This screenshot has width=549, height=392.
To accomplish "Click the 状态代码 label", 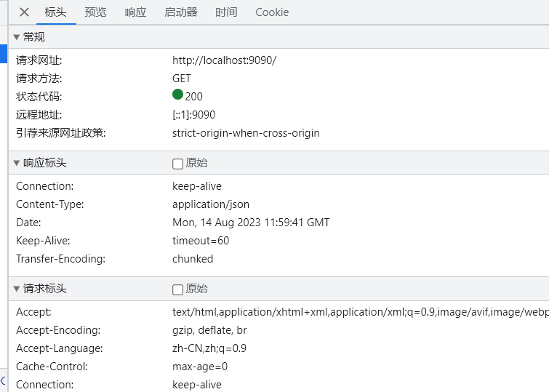I will pos(39,97).
